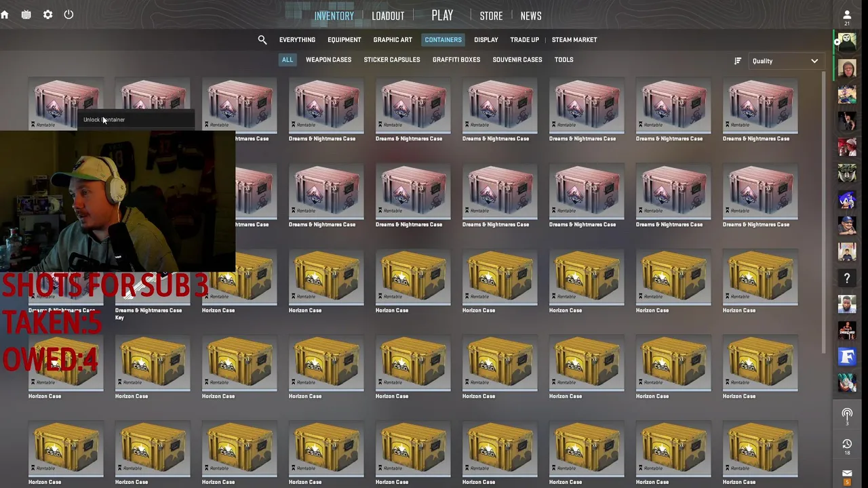Viewport: 868px width, 488px height.
Task: Select the ALL containers filter
Action: [288, 60]
